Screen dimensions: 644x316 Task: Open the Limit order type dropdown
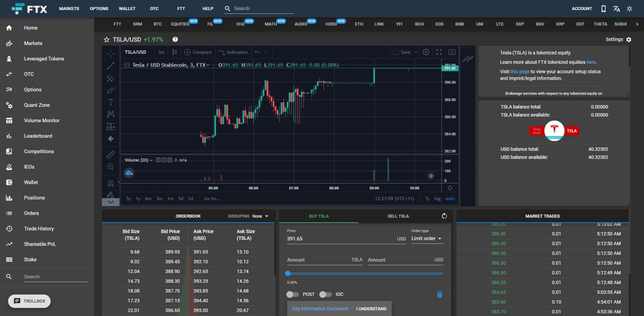click(426, 238)
